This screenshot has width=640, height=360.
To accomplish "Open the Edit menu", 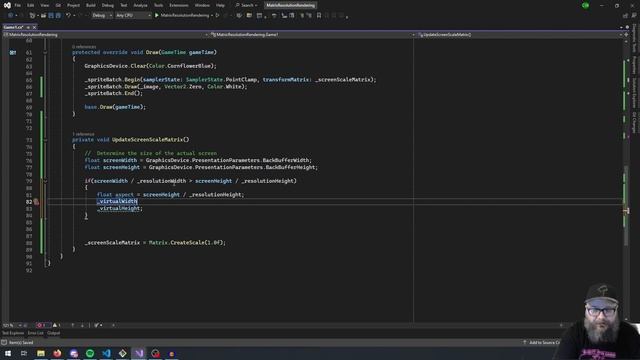I will pyautogui.click(x=31, y=5).
